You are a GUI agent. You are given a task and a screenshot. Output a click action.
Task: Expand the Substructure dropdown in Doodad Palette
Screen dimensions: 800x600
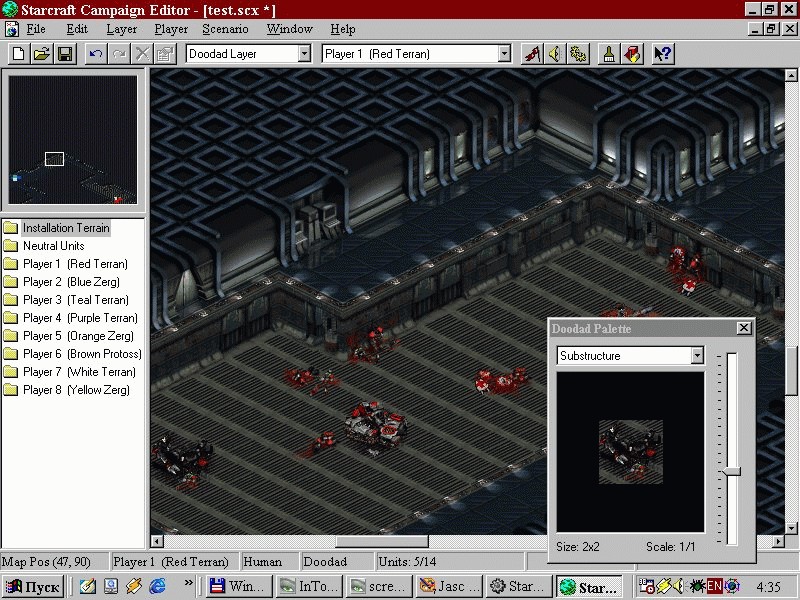[697, 356]
